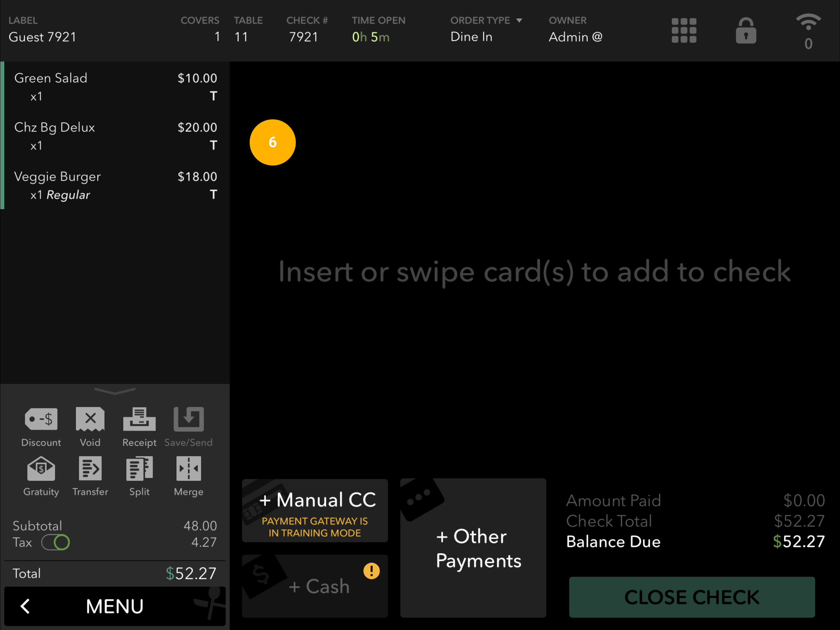
Task: Tap the Covers count 1
Action: [x=217, y=37]
